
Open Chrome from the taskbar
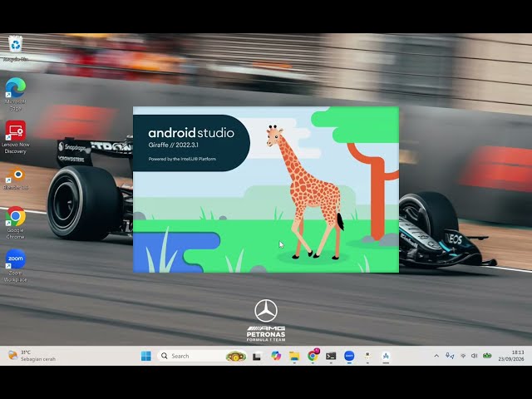pos(313,355)
